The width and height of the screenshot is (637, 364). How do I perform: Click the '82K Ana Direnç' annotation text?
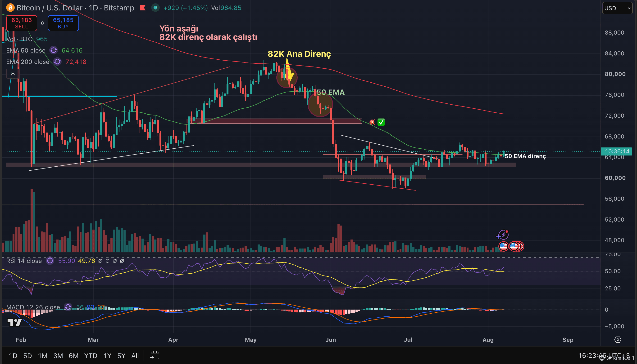pos(299,54)
